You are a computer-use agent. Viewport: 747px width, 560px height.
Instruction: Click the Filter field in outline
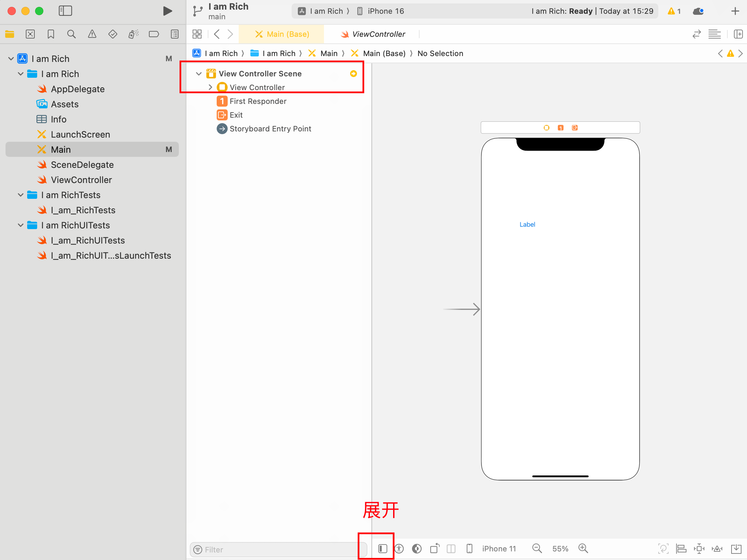279,549
